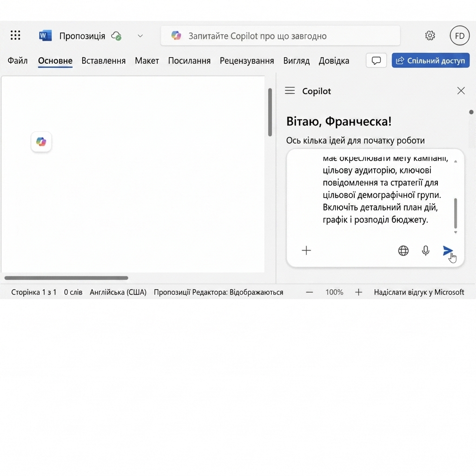This screenshot has height=476, width=476.
Task: Open settings gear
Action: (x=430, y=35)
